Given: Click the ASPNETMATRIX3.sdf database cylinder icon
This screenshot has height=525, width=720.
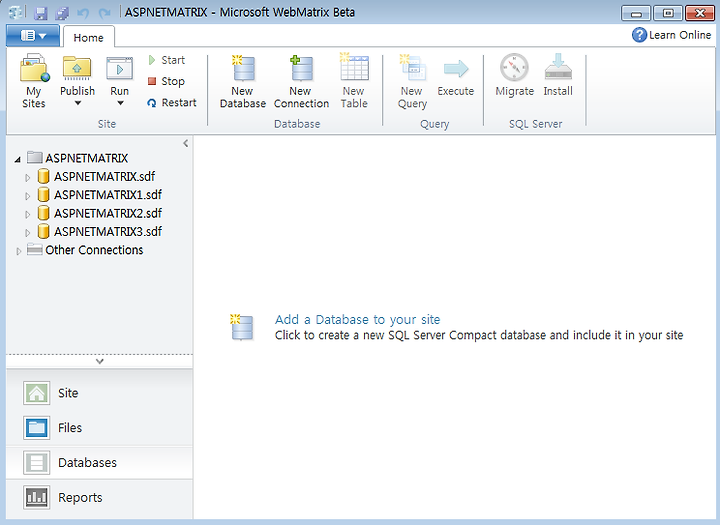Looking at the screenshot, I should pos(43,231).
